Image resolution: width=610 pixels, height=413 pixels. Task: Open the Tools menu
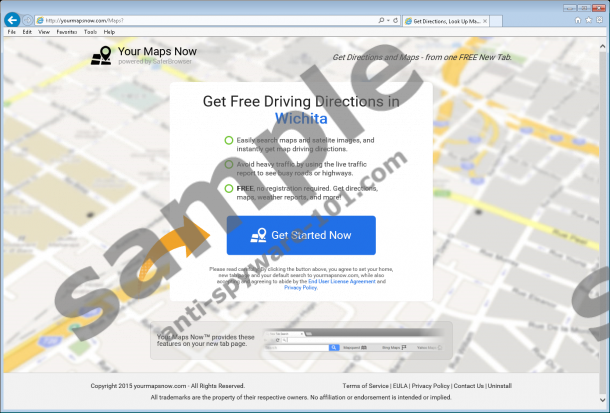[90, 32]
